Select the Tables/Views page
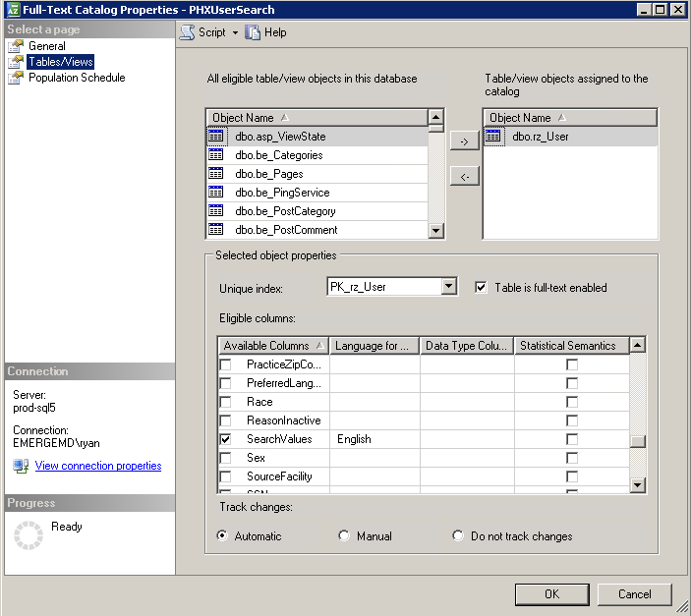Viewport: 691px width, 616px height. tap(61, 62)
